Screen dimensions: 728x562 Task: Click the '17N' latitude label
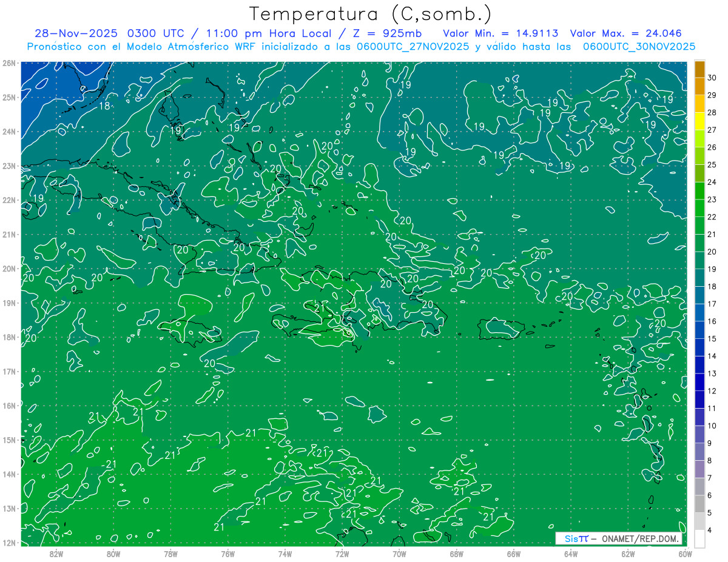[8, 371]
